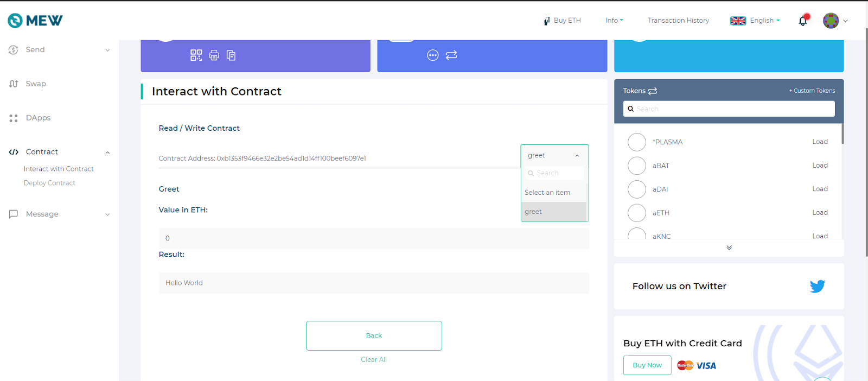The width and height of the screenshot is (868, 381).
Task: Click refresh arrows icon on balance card
Action: coord(451,55)
